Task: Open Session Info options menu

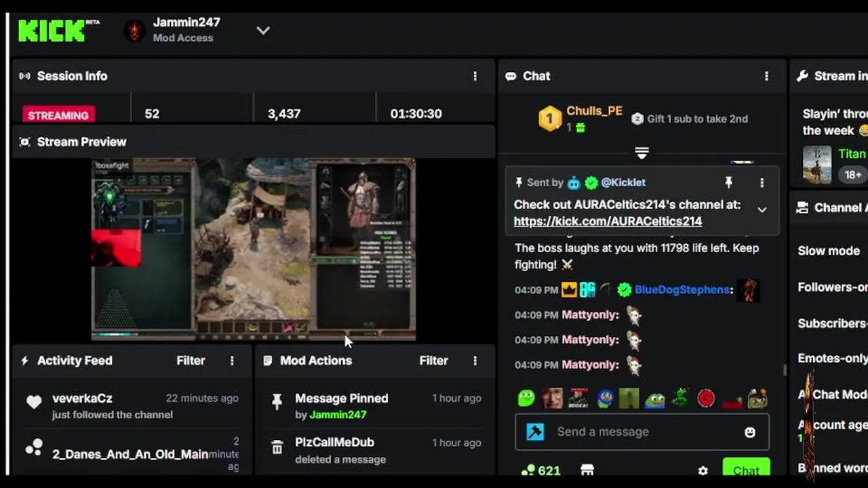Action: coord(475,76)
